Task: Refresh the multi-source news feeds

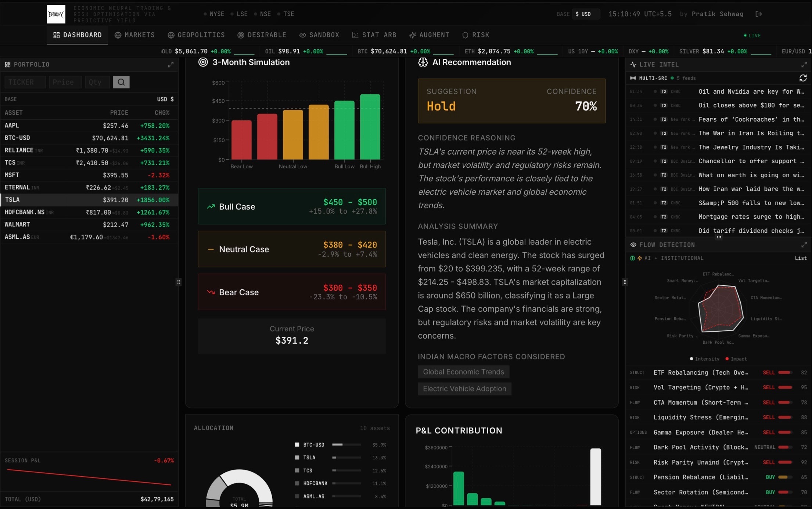Action: (803, 78)
